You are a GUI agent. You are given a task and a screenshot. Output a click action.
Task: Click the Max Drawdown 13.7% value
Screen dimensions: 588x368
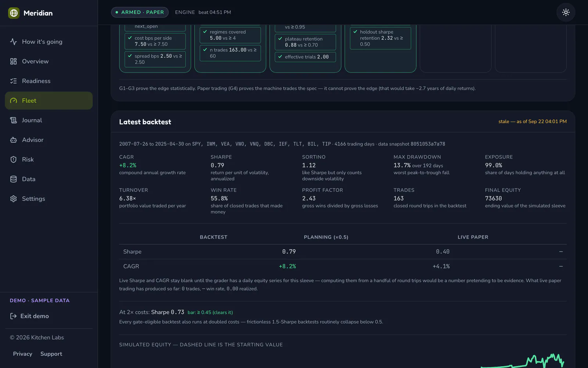click(402, 165)
